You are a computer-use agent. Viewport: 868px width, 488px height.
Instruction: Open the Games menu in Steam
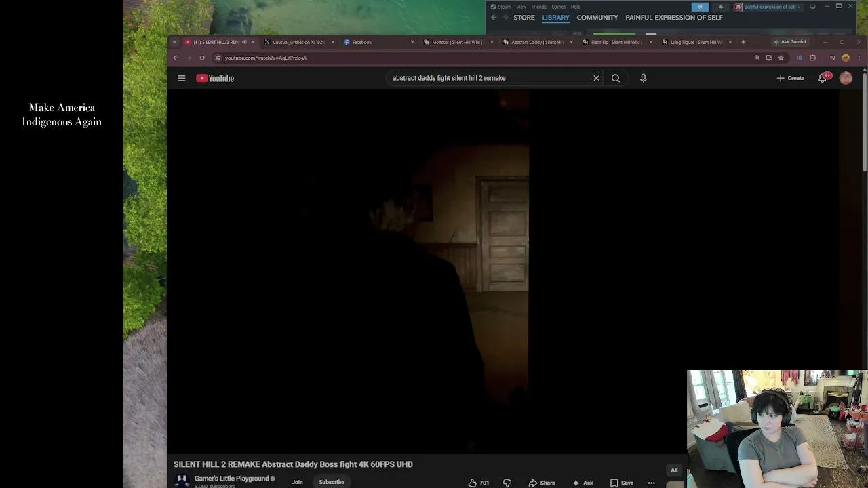(559, 7)
